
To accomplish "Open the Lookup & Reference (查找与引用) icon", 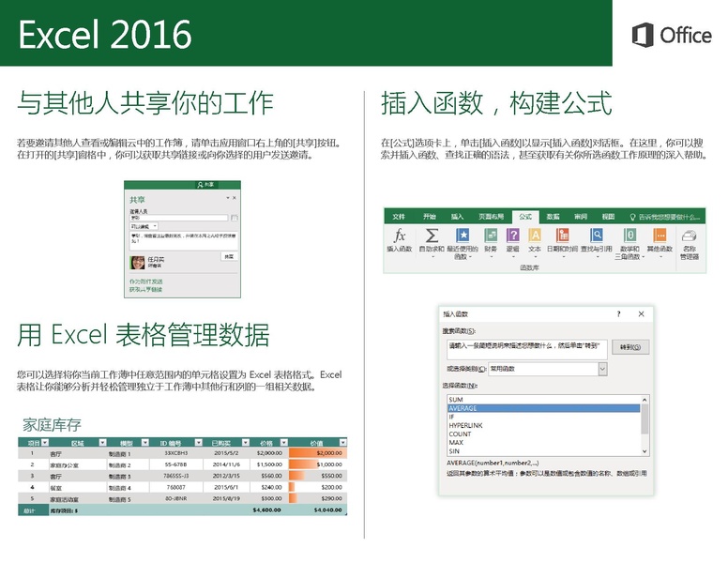I will [x=597, y=236].
